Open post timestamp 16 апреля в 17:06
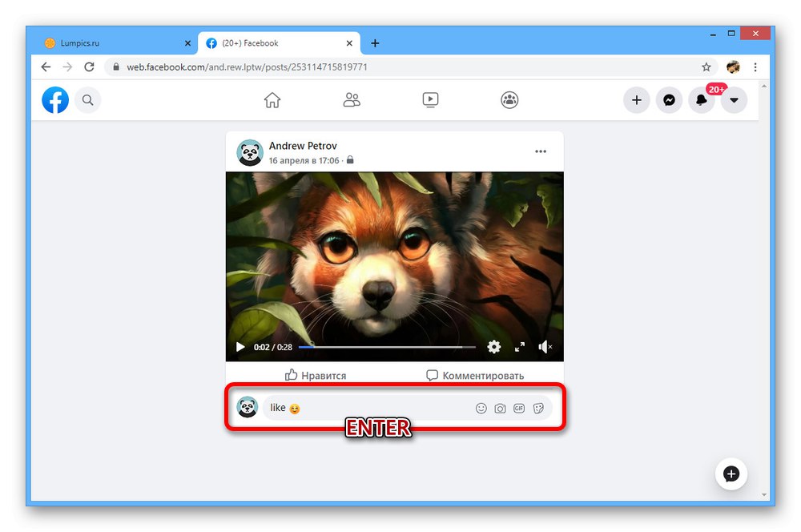Image resolution: width=801 pixels, height=532 pixels. point(304,160)
